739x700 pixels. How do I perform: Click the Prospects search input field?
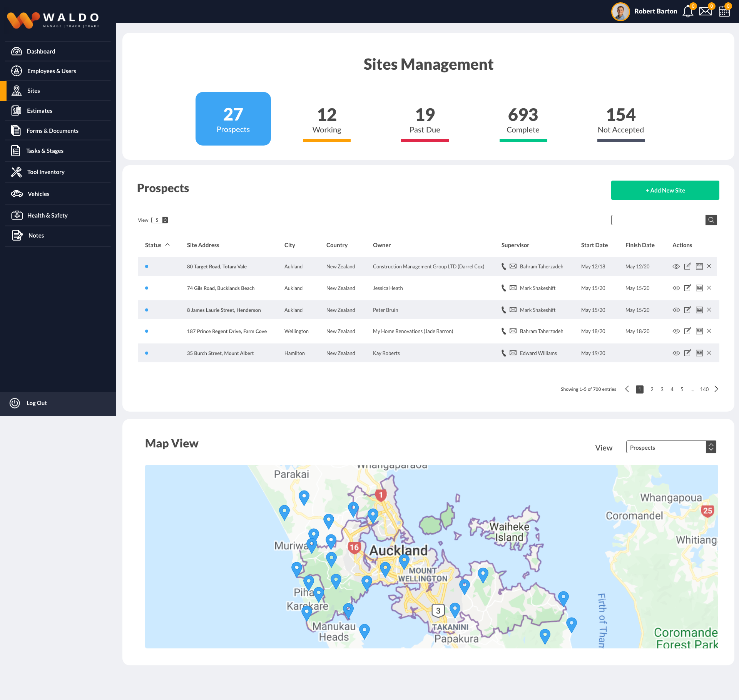coord(658,220)
